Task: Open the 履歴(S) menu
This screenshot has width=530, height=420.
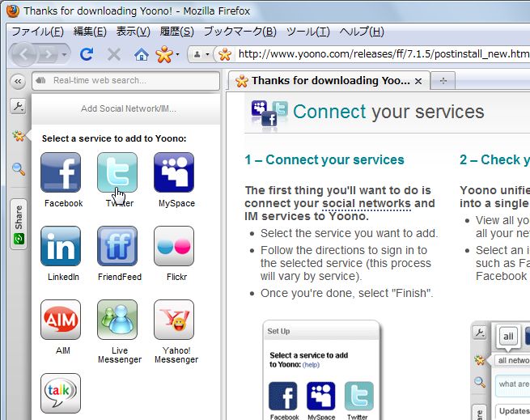Action: tap(176, 32)
